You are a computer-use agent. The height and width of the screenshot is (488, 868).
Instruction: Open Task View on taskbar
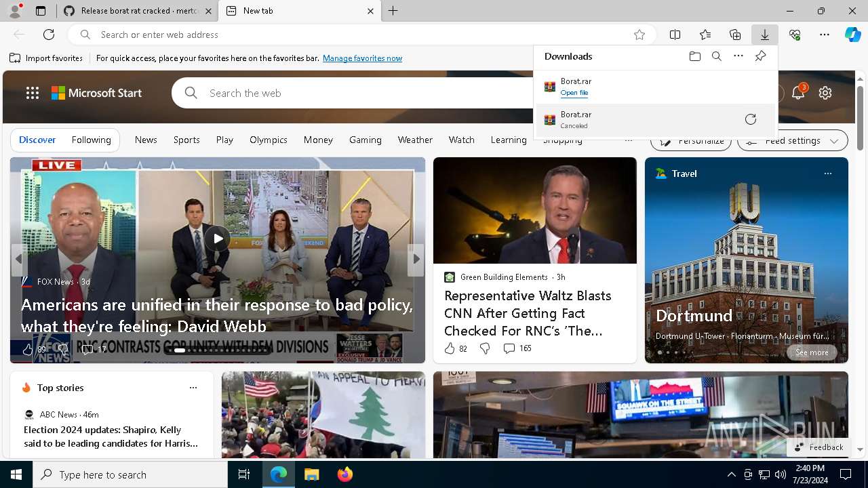[244, 474]
